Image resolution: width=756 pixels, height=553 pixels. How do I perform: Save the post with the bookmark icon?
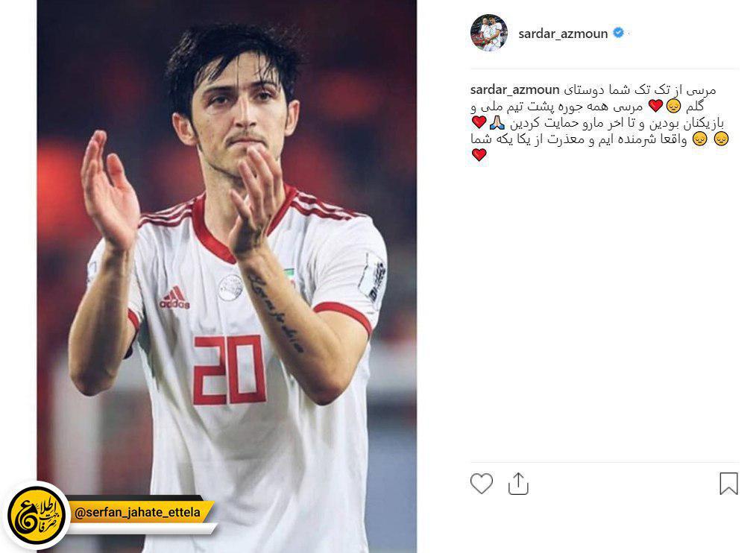coord(728,484)
